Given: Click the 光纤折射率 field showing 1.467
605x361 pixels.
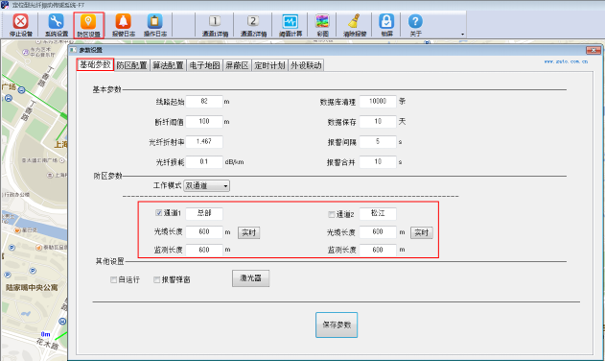Looking at the screenshot, I should (204, 142).
